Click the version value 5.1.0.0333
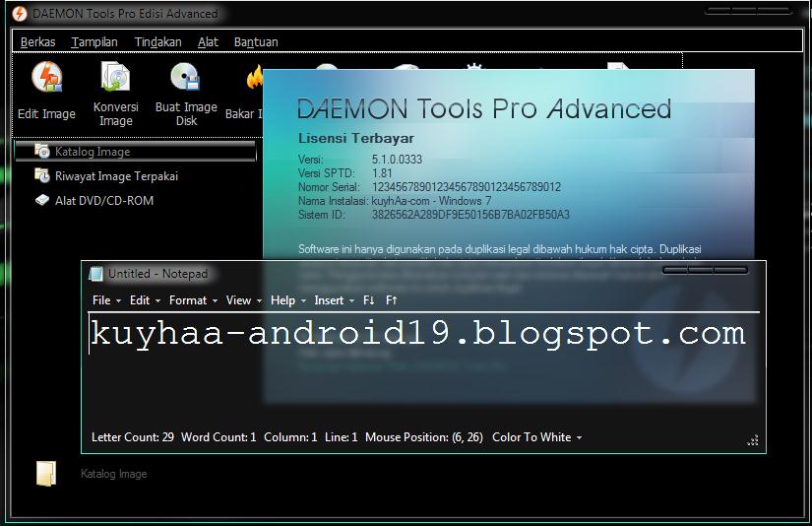Screen dimensions: 812x526 point(397,160)
